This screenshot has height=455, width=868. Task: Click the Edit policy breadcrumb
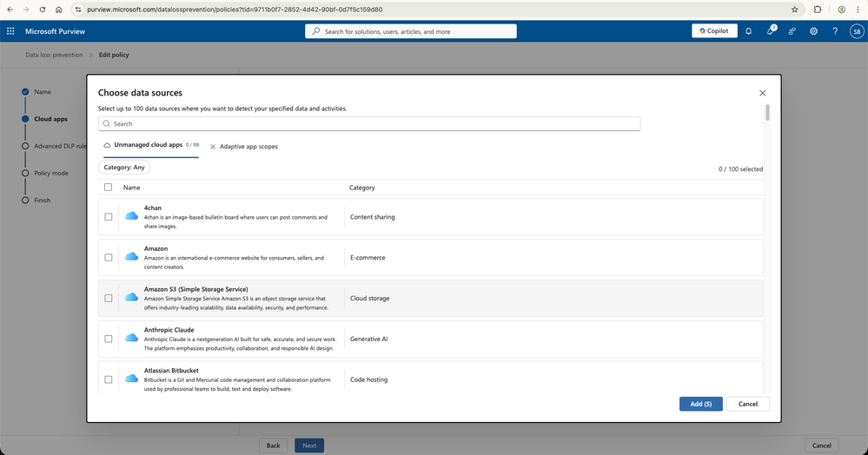click(114, 55)
